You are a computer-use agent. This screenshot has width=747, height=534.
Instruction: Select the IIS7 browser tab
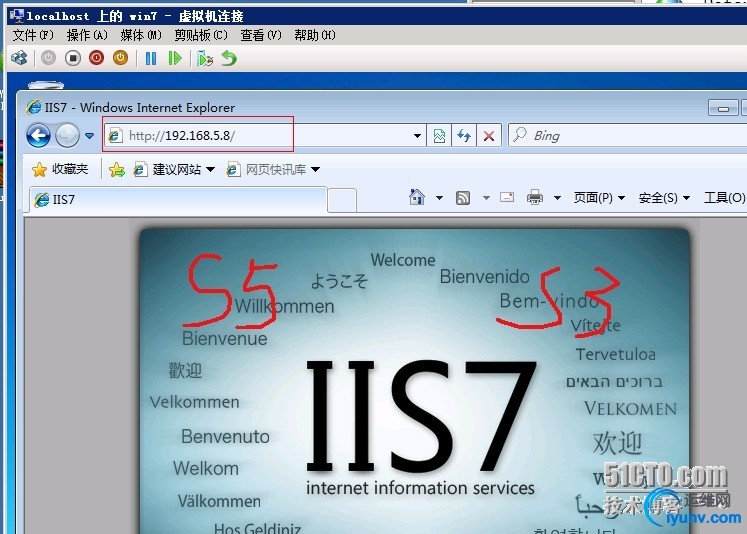[179, 199]
